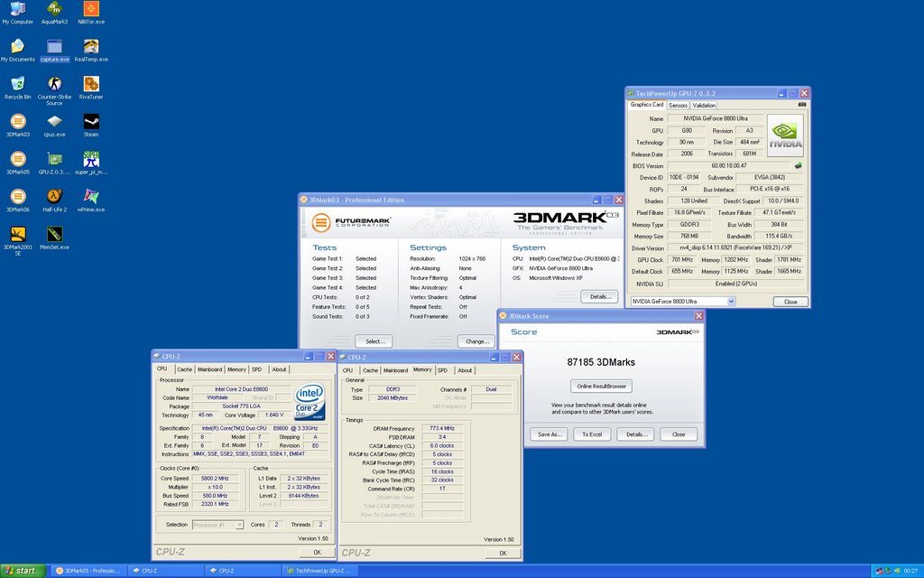Image resolution: width=924 pixels, height=578 pixels.
Task: Launch cpuz.exe desktop icon
Action: point(54,126)
